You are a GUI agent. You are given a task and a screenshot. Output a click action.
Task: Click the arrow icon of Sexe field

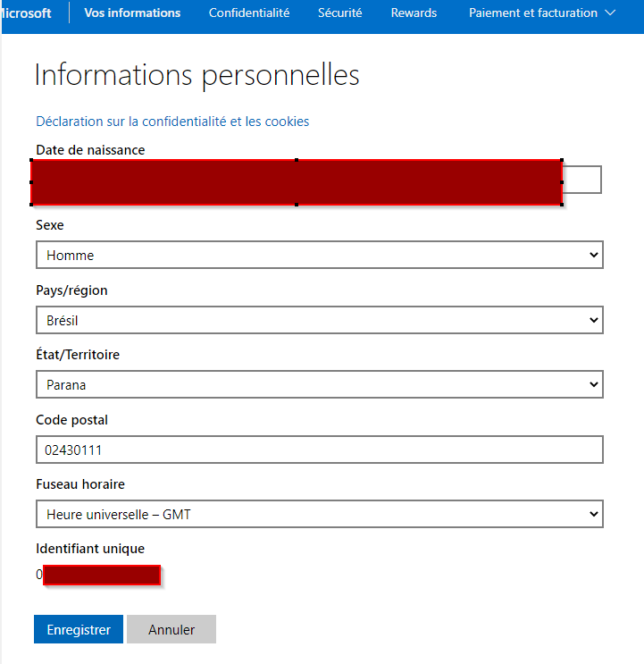tap(595, 256)
